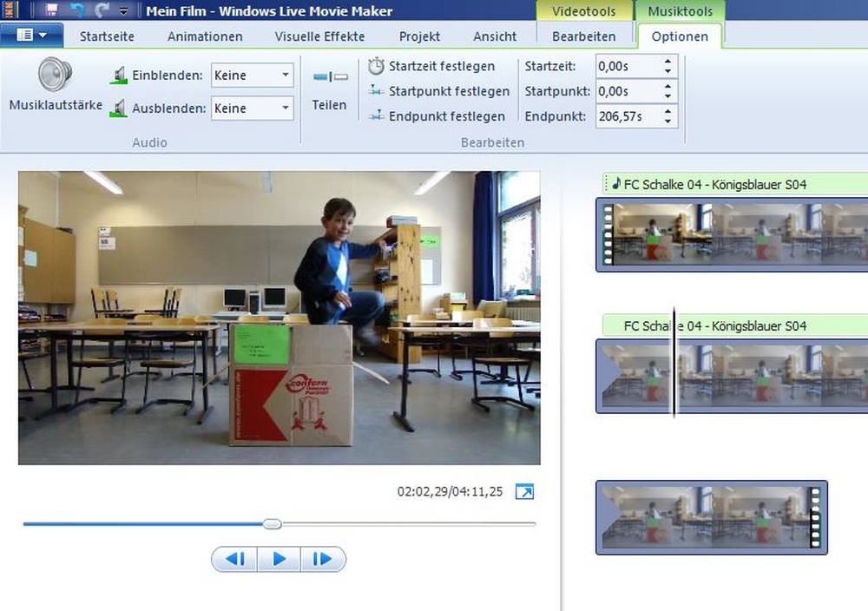Click the Endpunkt value field

click(x=623, y=116)
